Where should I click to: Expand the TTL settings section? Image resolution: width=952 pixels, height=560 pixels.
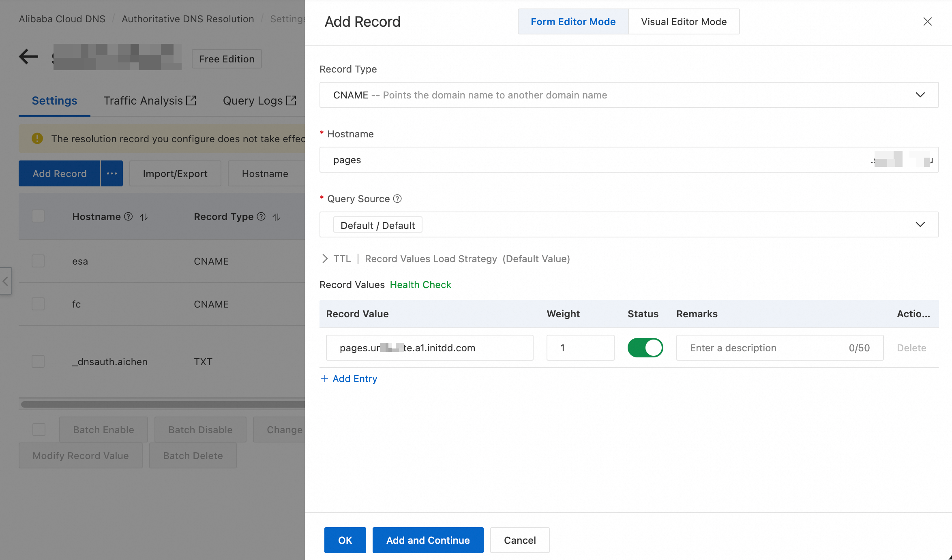[325, 259]
